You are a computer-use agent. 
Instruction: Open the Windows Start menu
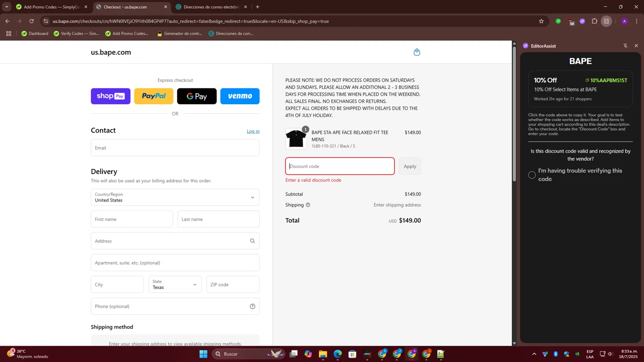click(204, 354)
